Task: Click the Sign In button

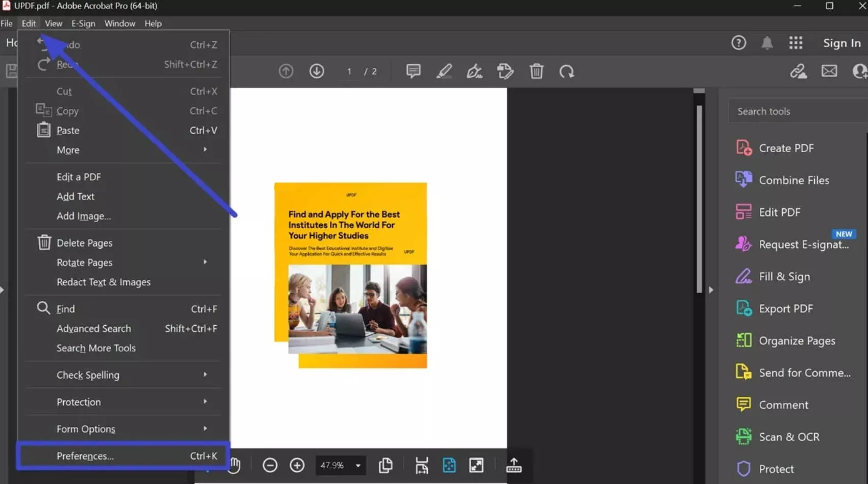Action: pos(841,43)
